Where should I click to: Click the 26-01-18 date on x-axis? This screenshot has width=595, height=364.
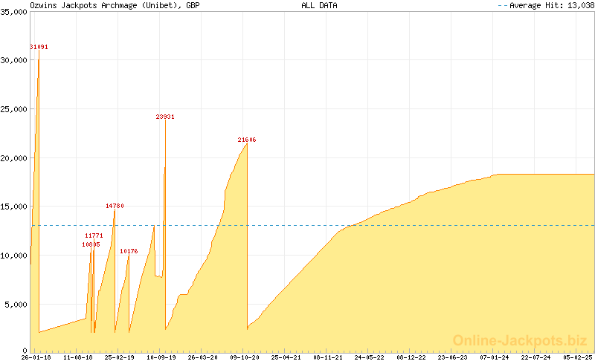pyautogui.click(x=36, y=357)
